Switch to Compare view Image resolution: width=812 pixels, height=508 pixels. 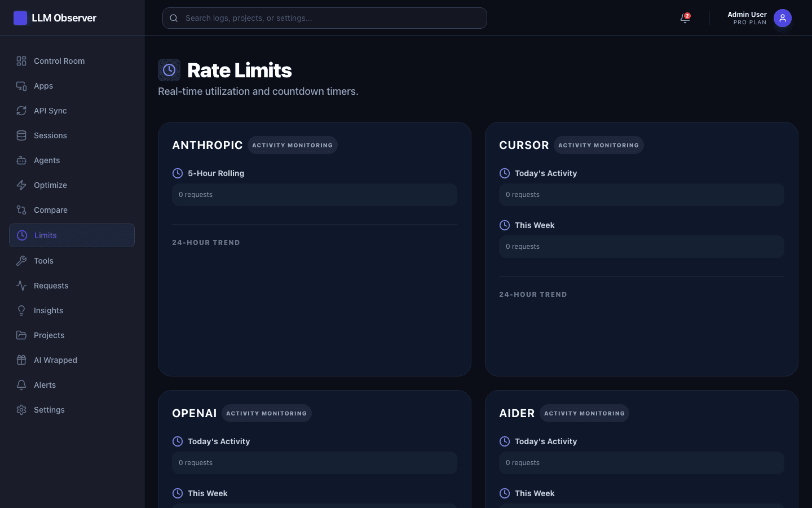tap(72, 210)
